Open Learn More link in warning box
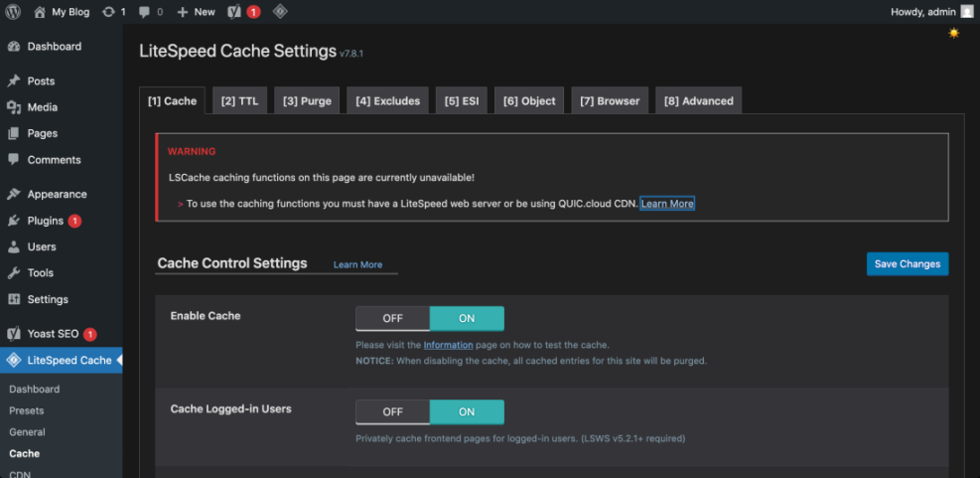This screenshot has width=980, height=478. (x=667, y=204)
